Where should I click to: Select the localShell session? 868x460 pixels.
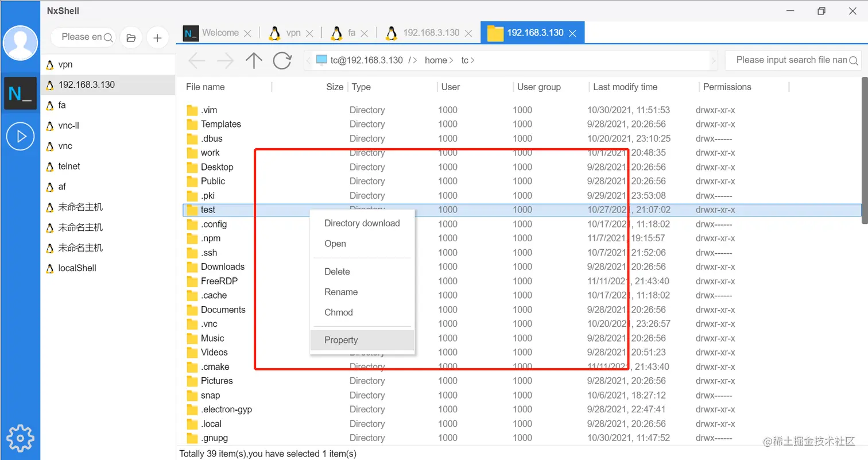(108, 268)
